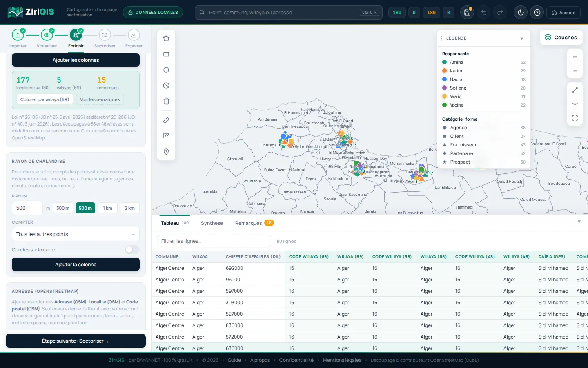Toggle the Cercles sur la carte switch

[132, 249]
